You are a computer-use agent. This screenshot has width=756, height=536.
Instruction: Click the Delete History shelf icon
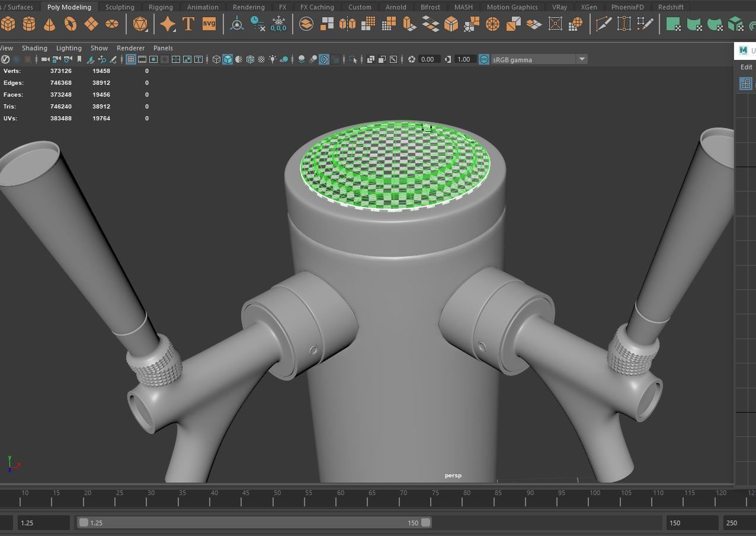258,24
